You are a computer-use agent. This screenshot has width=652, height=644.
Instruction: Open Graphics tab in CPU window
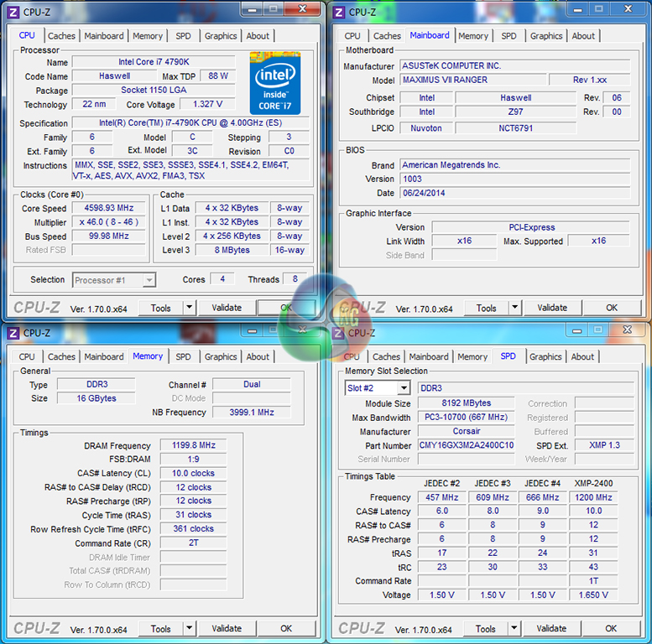coord(221,36)
